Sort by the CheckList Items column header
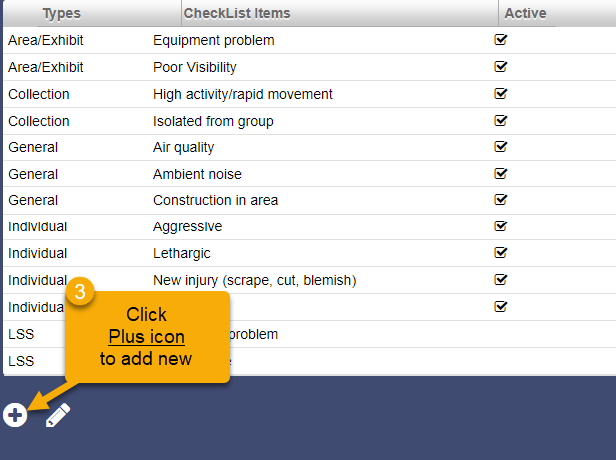Screen dimensions: 616x460 point(237,13)
